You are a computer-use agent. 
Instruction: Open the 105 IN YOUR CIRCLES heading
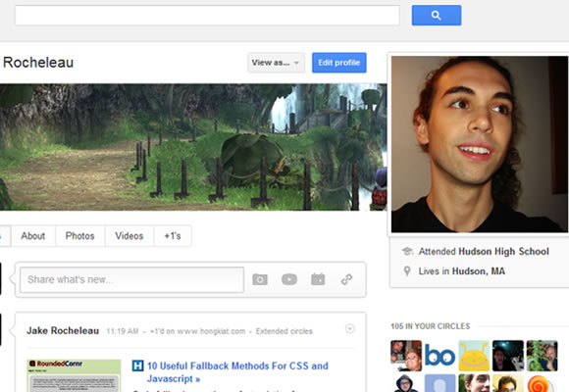pos(431,326)
